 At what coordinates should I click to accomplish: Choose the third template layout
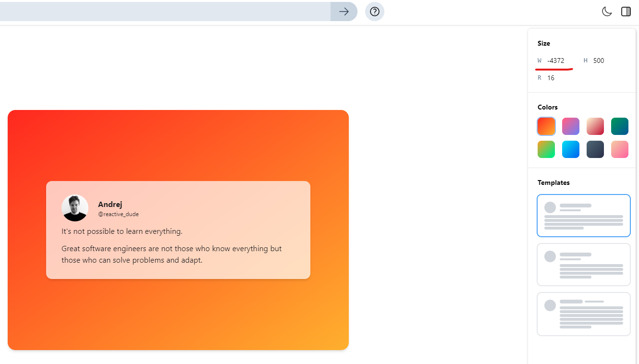click(x=584, y=314)
